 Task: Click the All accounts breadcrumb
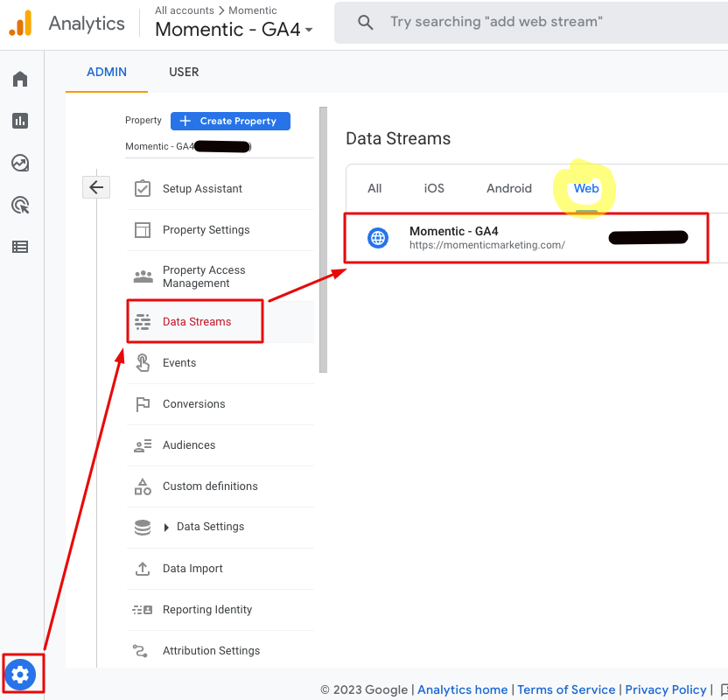coord(185,10)
